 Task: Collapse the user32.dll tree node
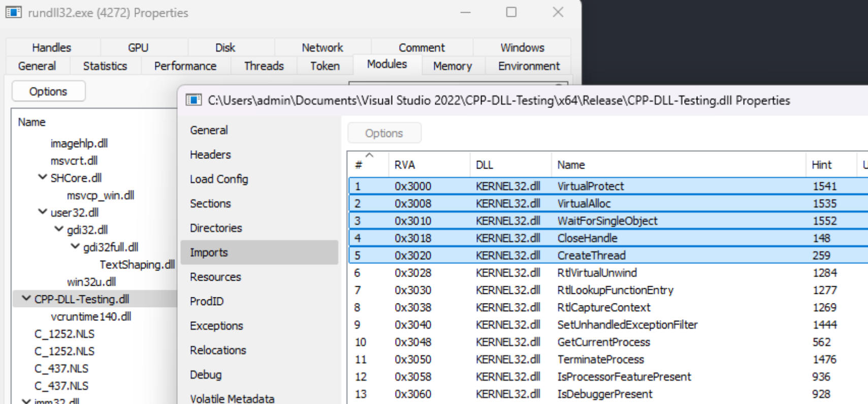coord(42,212)
